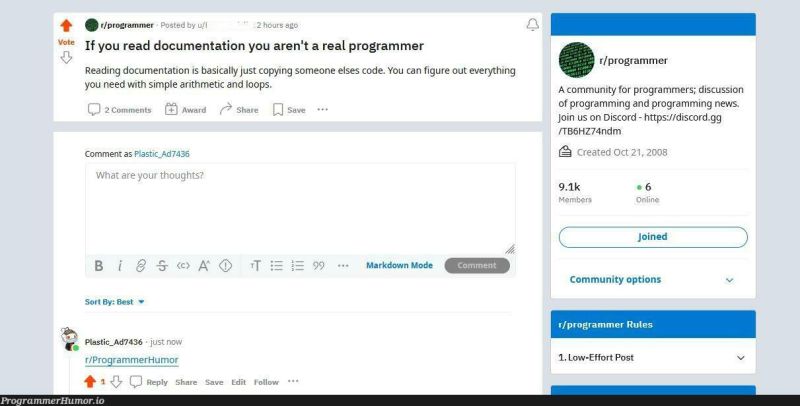
Task: Open the r/programmer sidebar community icon
Action: click(x=577, y=60)
